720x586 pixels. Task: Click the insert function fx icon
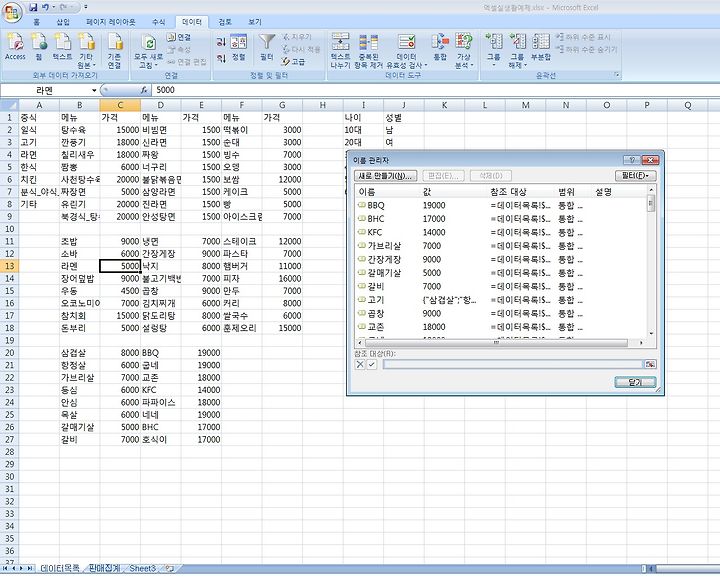point(144,90)
